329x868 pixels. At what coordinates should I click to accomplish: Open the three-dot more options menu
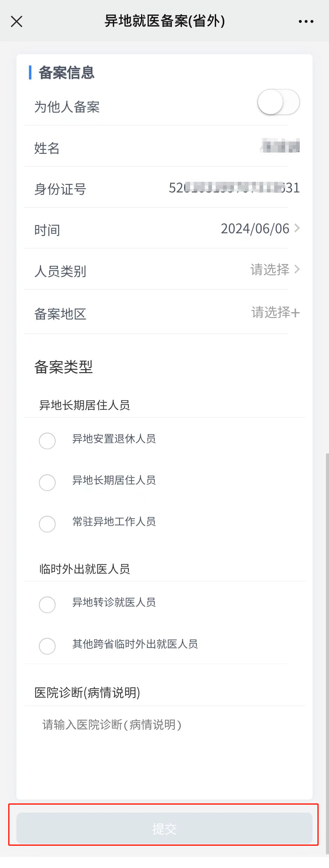click(x=306, y=22)
